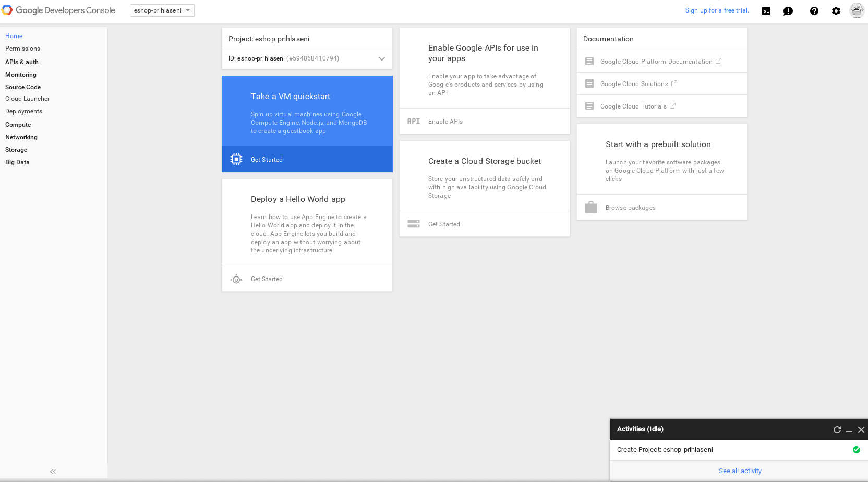This screenshot has height=482, width=868.
Task: Click the Google Developers Console logo
Action: 58,10
